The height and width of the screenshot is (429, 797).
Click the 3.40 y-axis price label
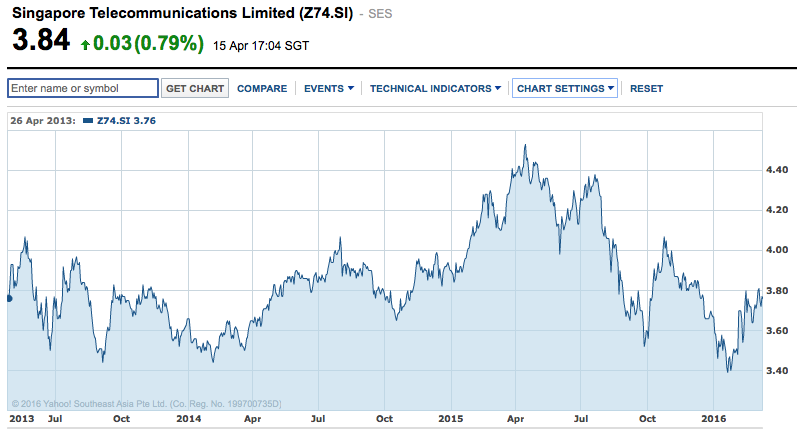777,371
